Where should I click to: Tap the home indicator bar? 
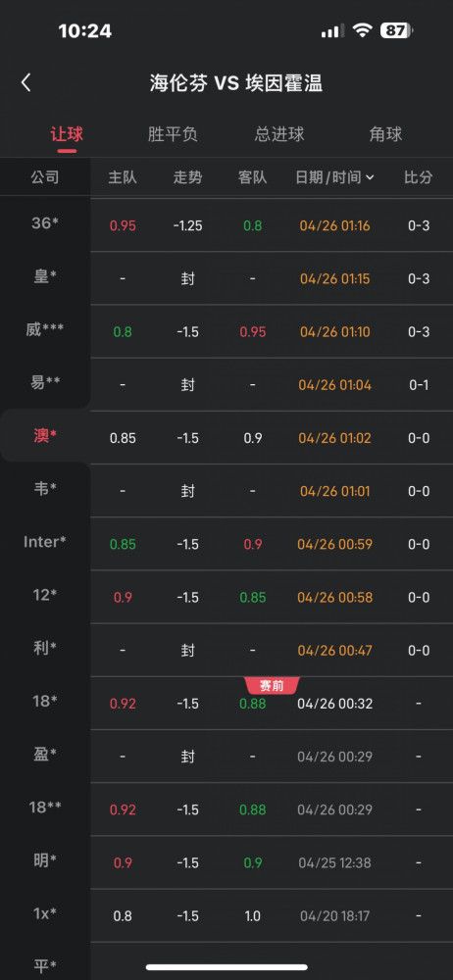(x=226, y=967)
